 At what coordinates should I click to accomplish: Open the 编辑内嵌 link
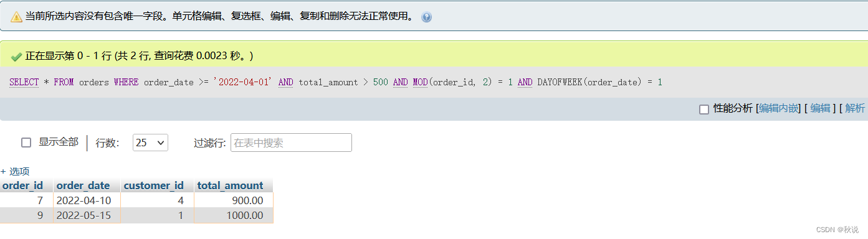[779, 108]
